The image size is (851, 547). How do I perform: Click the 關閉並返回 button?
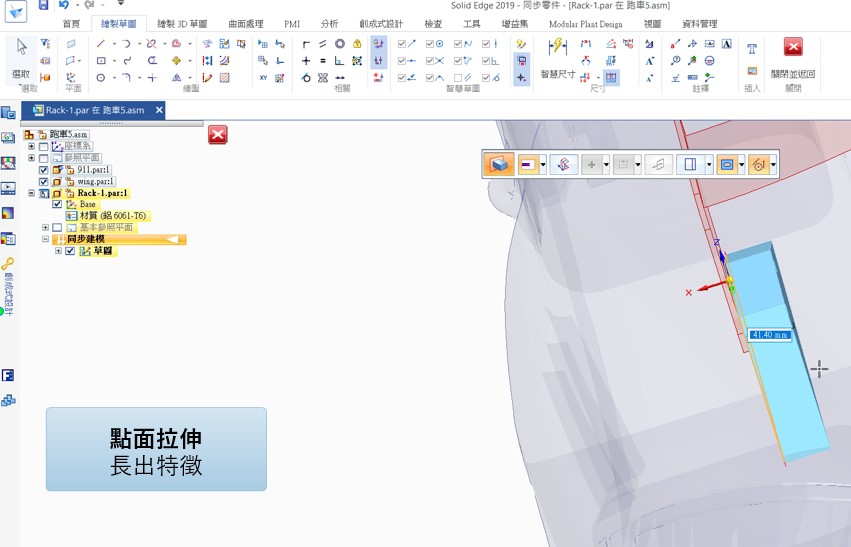pos(793,58)
